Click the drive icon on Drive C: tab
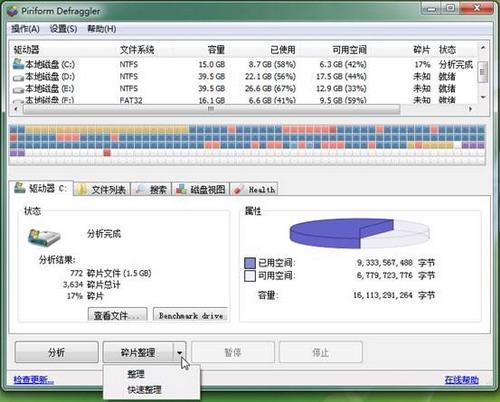The width and height of the screenshot is (500, 402). pyautogui.click(x=20, y=188)
